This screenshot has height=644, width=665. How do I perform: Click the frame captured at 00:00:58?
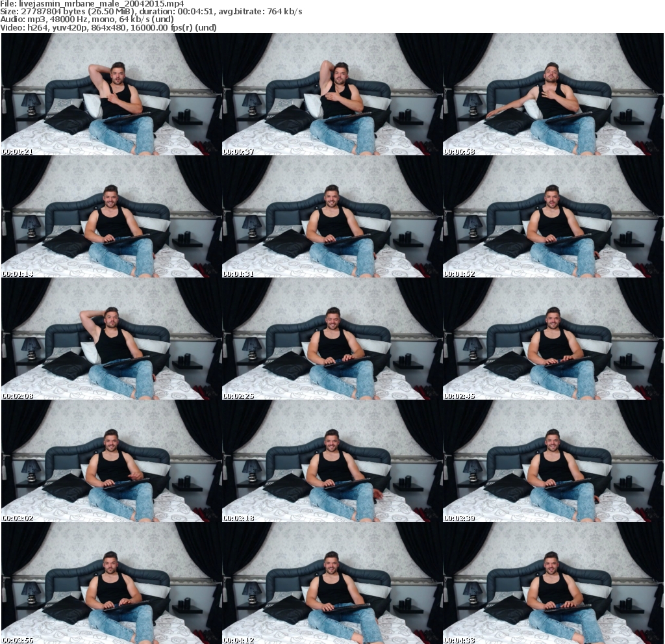553,94
